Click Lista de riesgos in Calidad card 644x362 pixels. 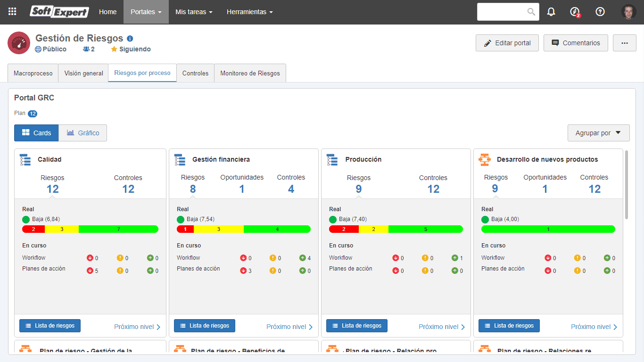coord(50,326)
